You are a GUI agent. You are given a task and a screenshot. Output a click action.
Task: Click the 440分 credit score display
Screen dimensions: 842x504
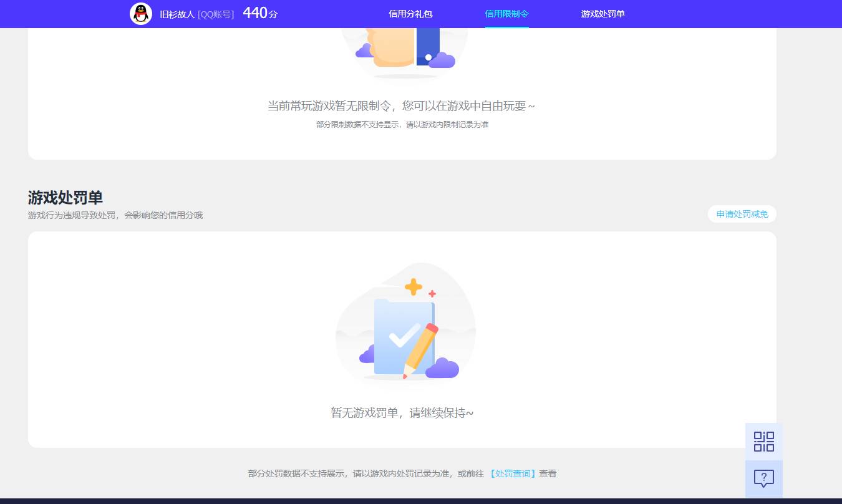pos(259,13)
